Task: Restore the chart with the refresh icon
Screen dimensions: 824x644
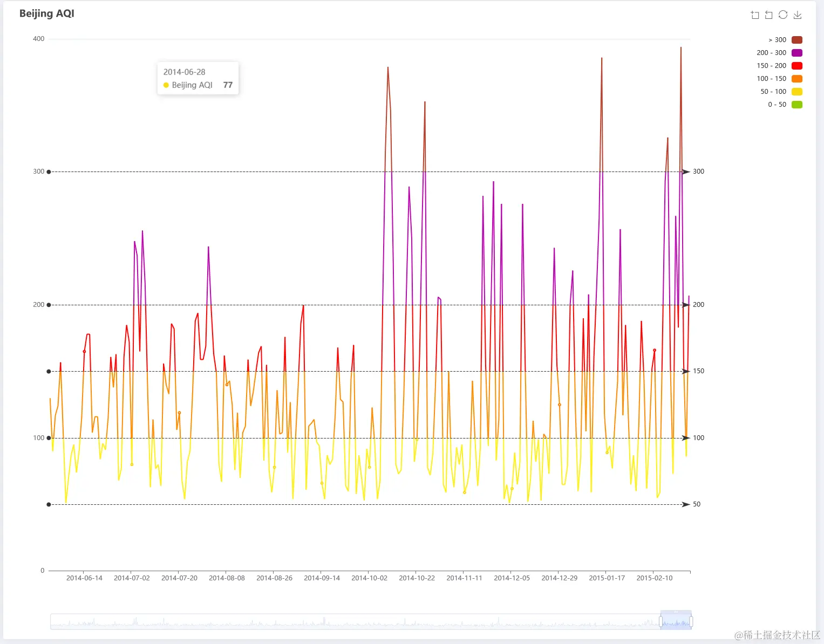Action: point(783,15)
